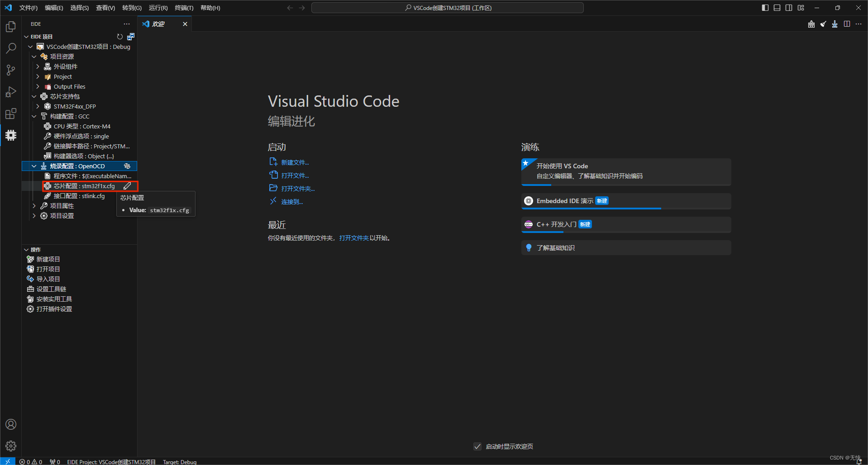
Task: Open the Explorer view in activity bar
Action: (11, 27)
